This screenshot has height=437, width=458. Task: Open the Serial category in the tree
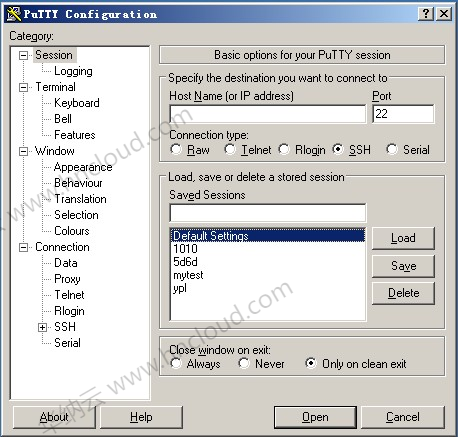67,343
